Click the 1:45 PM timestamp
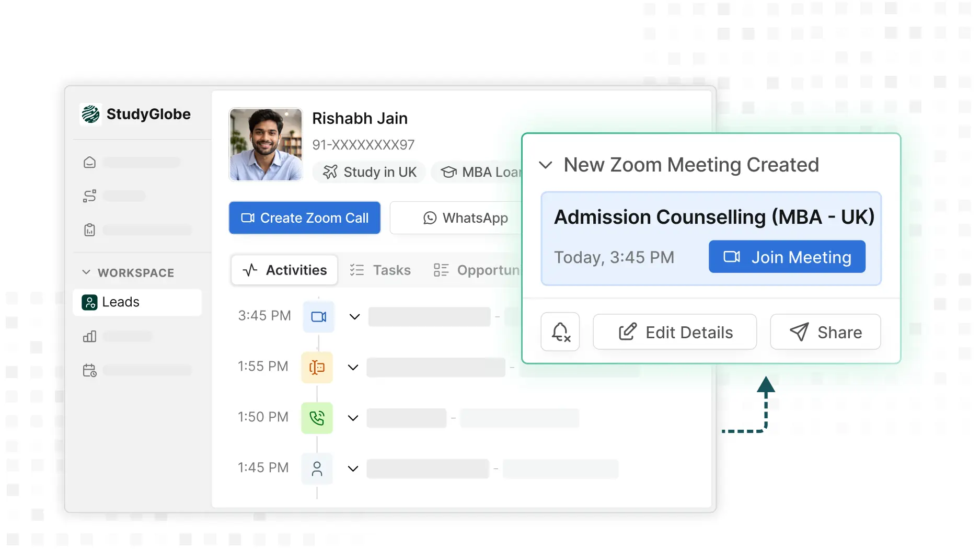The image size is (980, 549). (x=263, y=467)
